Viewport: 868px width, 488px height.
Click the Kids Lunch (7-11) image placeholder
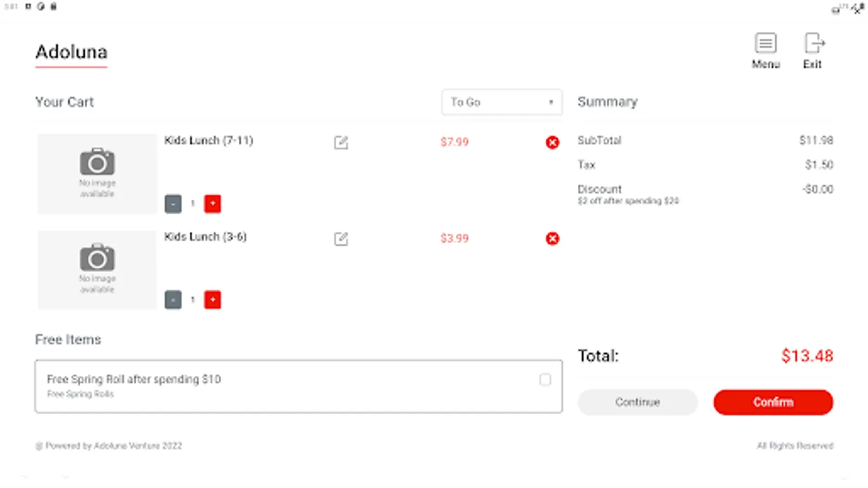[97, 174]
